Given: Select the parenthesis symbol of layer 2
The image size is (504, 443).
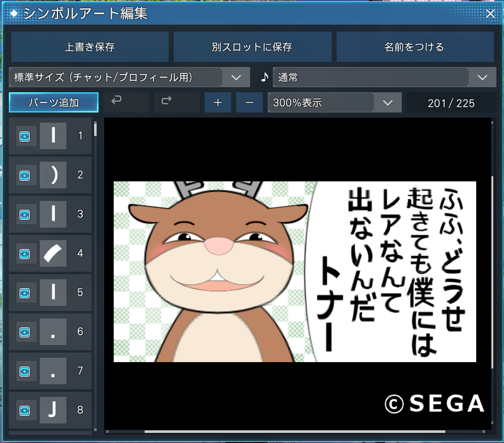Looking at the screenshot, I should coord(53,175).
